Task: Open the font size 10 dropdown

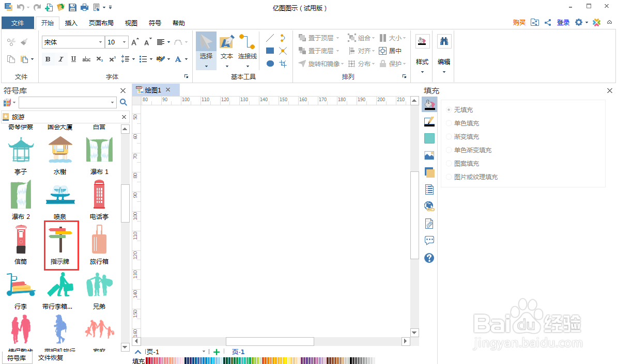Action: click(125, 42)
